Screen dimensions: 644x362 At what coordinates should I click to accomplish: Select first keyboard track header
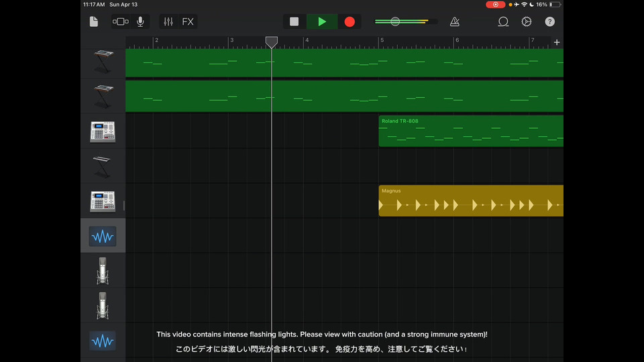[103, 62]
